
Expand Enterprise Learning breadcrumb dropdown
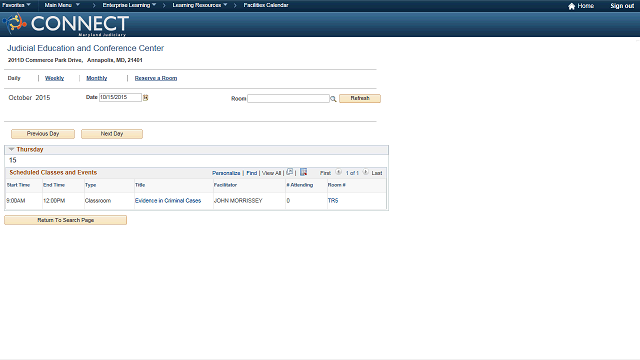[x=129, y=5]
